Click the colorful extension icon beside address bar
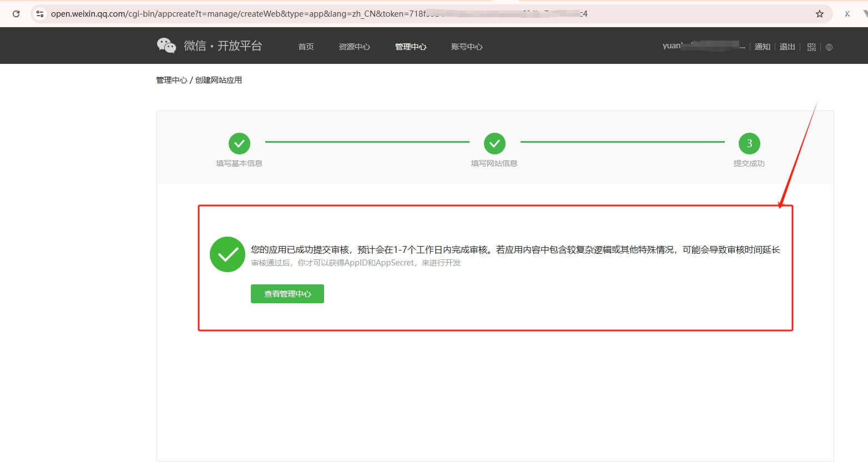The height and width of the screenshot is (466, 868). click(847, 14)
